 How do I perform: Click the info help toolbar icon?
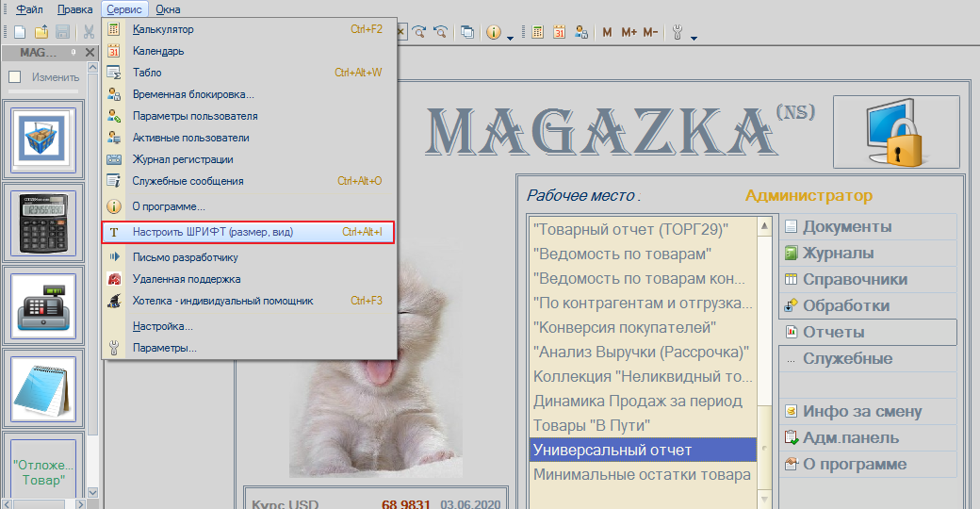(494, 32)
